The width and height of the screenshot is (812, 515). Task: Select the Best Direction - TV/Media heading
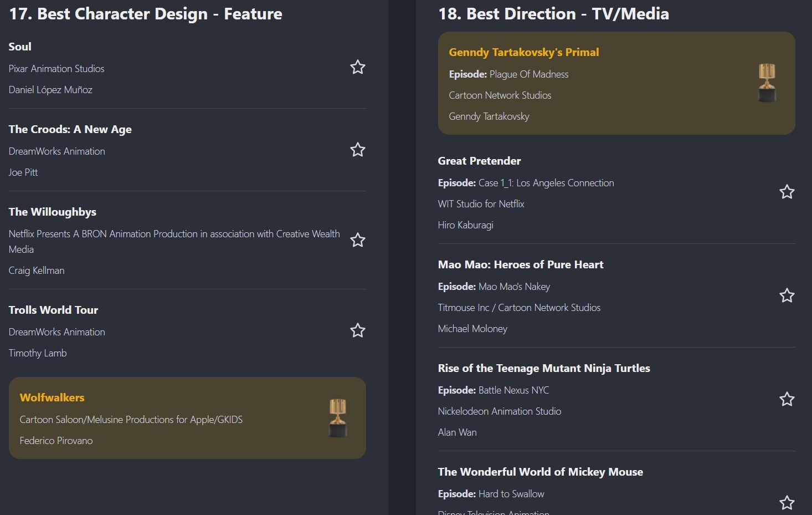pyautogui.click(x=553, y=14)
